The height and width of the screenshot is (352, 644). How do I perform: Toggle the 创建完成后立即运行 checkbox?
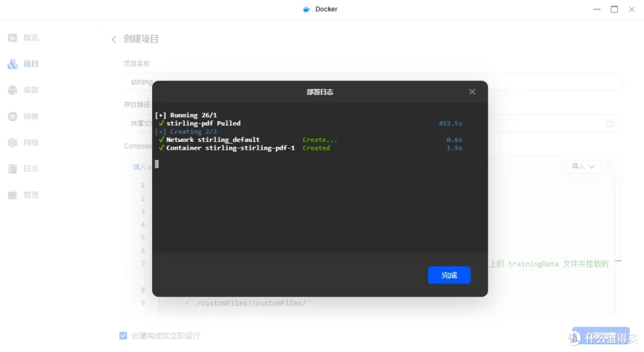pos(123,335)
